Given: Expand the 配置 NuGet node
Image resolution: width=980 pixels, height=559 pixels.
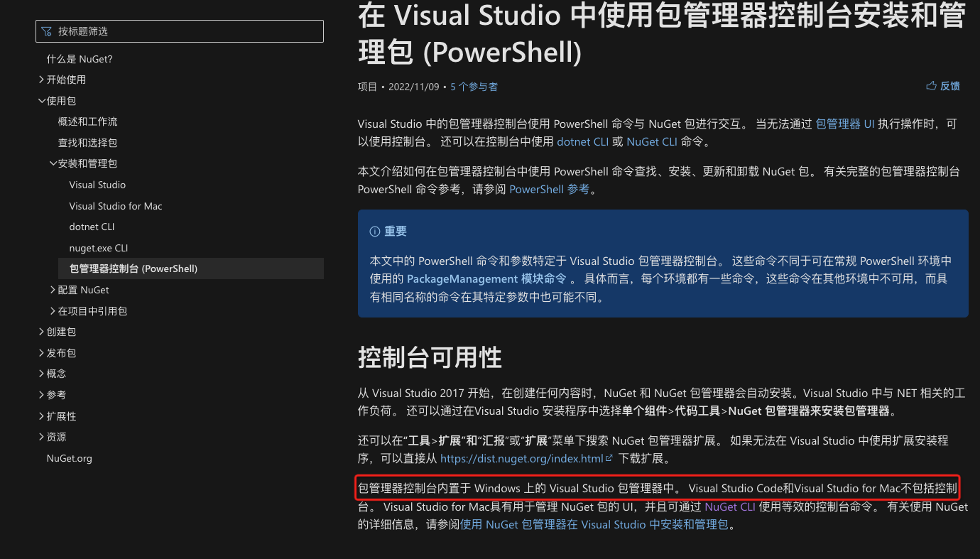Looking at the screenshot, I should coord(80,290).
